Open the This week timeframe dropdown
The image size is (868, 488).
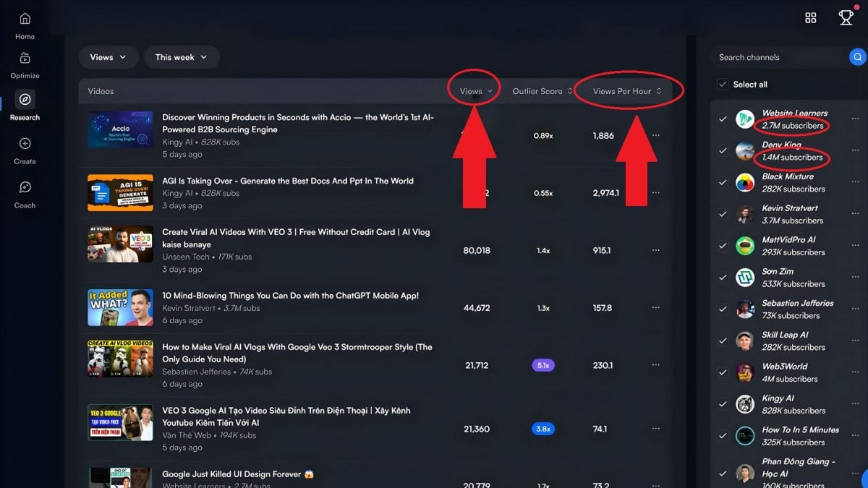click(x=182, y=56)
